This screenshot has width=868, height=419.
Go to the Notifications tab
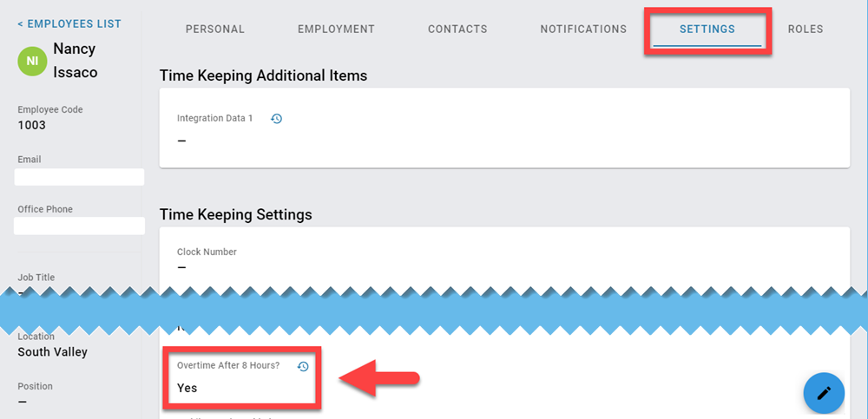tap(583, 29)
